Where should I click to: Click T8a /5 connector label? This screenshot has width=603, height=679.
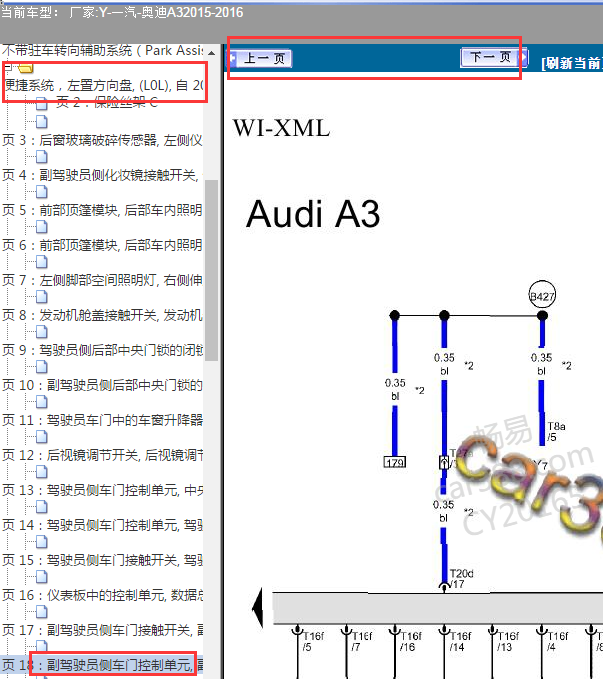(x=556, y=432)
